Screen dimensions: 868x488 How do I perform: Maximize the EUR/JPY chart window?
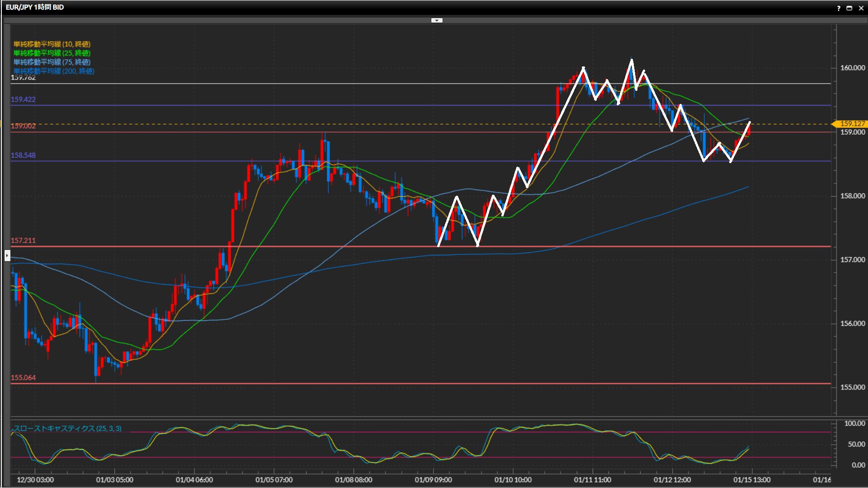(x=849, y=8)
